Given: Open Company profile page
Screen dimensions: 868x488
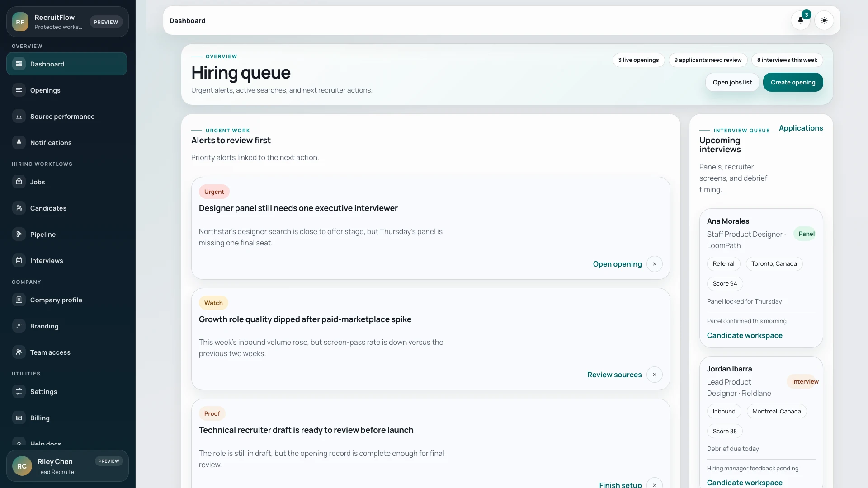Looking at the screenshot, I should pyautogui.click(x=66, y=300).
